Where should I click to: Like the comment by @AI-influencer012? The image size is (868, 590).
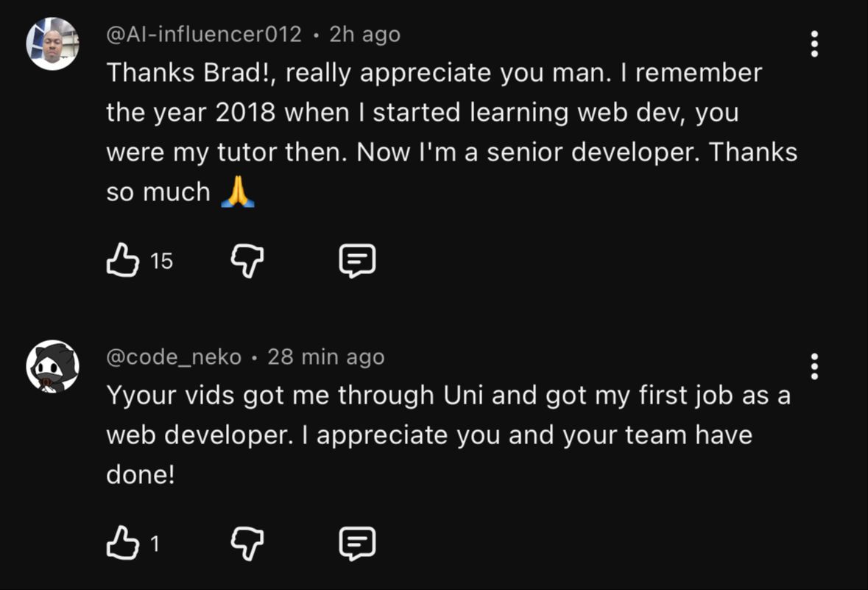(123, 261)
